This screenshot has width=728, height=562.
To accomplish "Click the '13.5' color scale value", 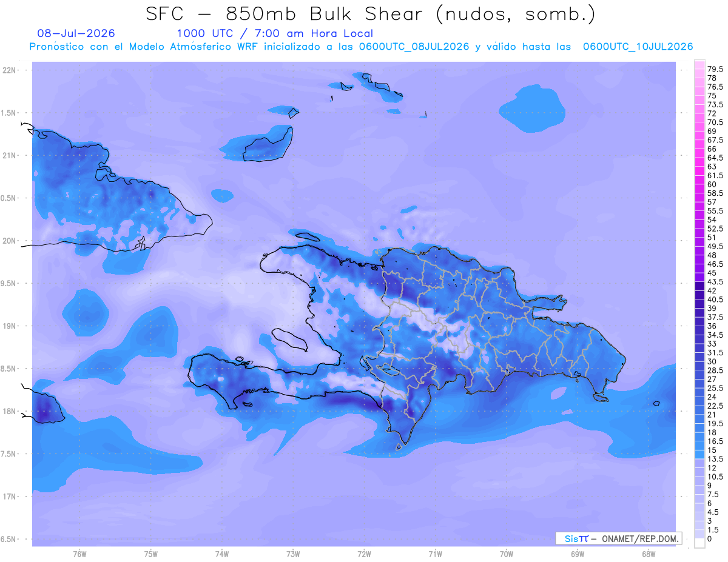I will pos(715,459).
